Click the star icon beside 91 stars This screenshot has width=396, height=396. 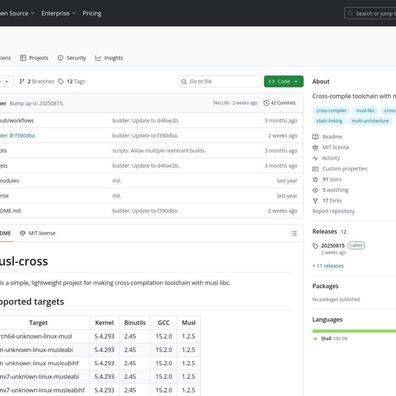point(315,179)
